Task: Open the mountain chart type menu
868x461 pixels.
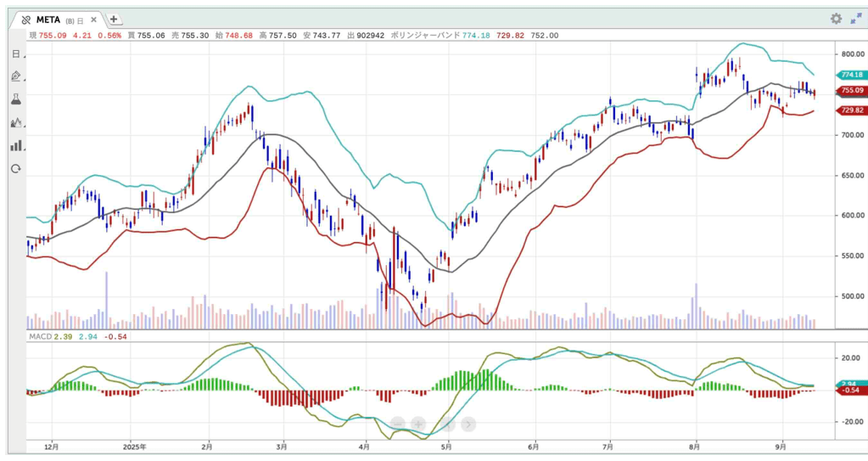Action: click(15, 123)
